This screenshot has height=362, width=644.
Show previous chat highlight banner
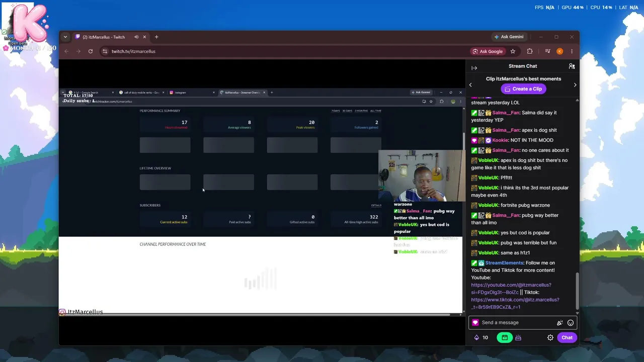(x=470, y=85)
